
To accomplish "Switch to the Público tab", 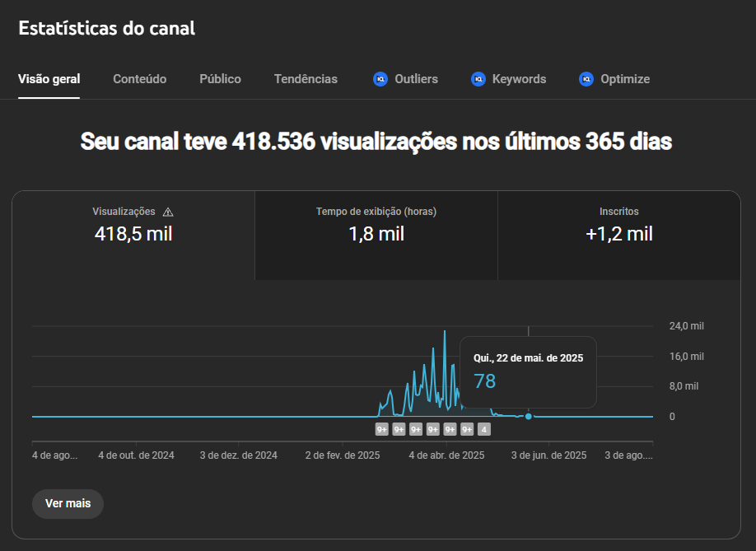I will [x=221, y=79].
